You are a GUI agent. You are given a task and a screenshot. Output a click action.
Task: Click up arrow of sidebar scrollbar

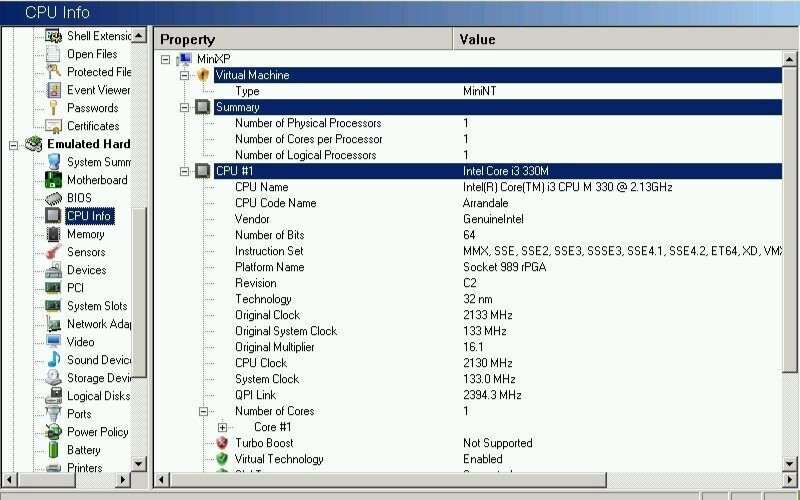tap(139, 35)
